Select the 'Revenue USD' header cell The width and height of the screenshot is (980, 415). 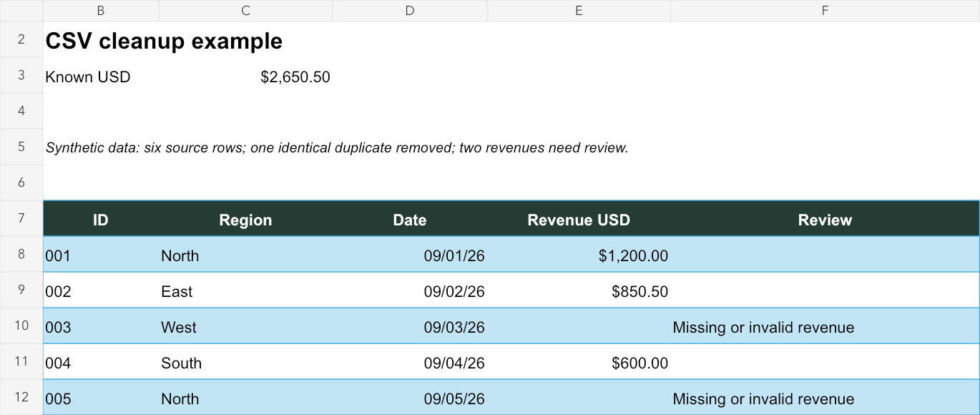click(579, 218)
